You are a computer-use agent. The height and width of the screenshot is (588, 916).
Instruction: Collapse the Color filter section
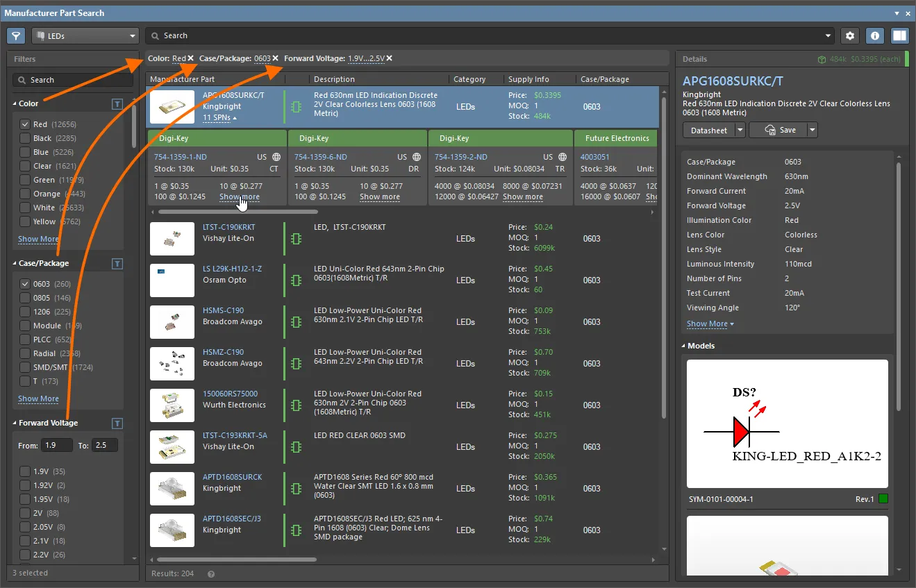(15, 104)
